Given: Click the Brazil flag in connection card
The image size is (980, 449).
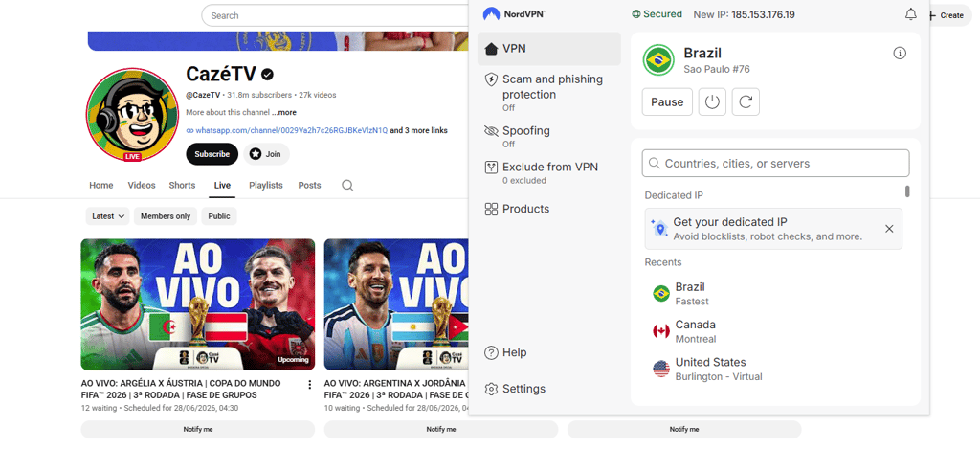Looking at the screenshot, I should click(658, 60).
